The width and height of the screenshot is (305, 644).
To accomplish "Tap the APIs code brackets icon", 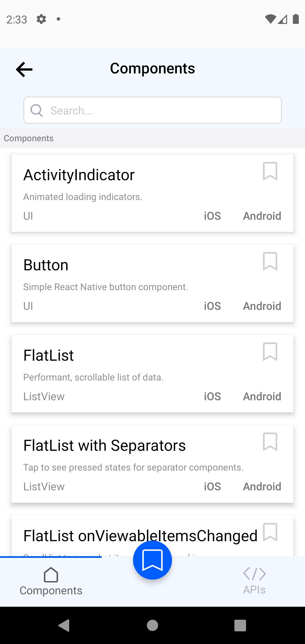I will [254, 574].
